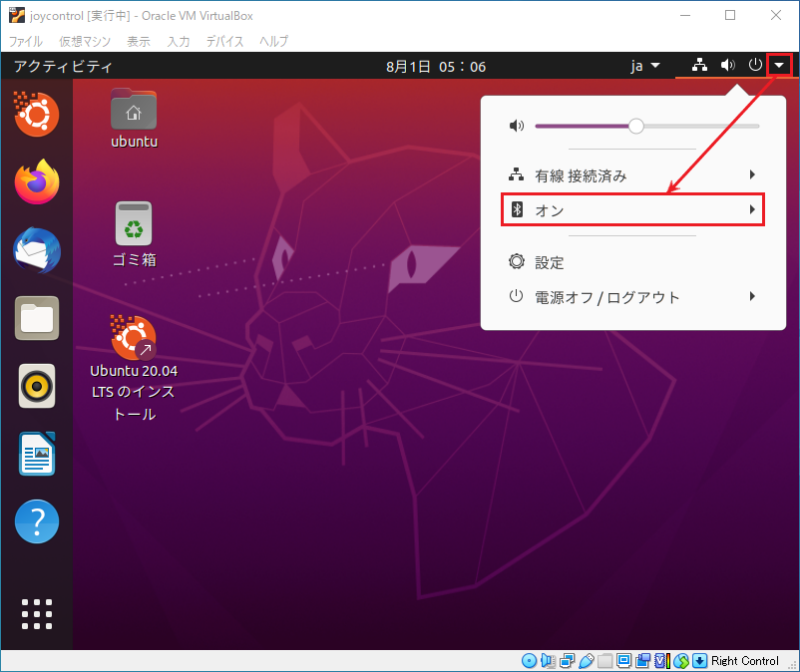
Task: Launch Firefox from the dock
Action: pyautogui.click(x=37, y=181)
